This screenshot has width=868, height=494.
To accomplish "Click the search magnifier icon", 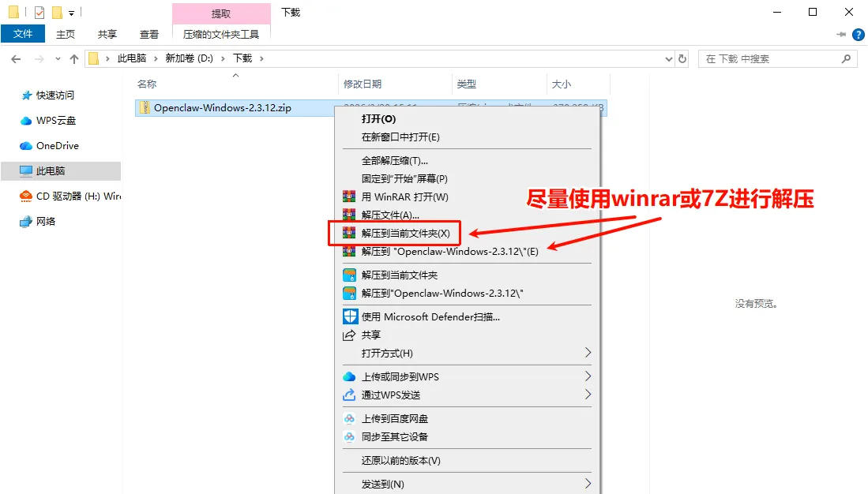I will pos(846,58).
